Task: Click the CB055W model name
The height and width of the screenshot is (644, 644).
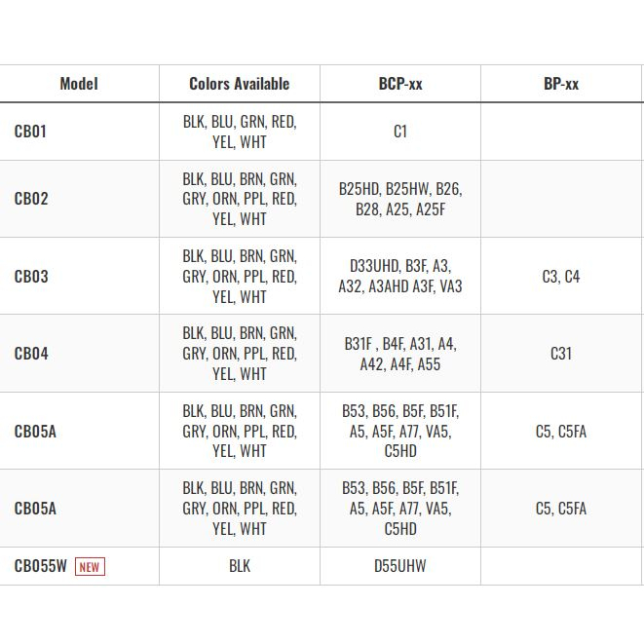Action: tap(41, 566)
